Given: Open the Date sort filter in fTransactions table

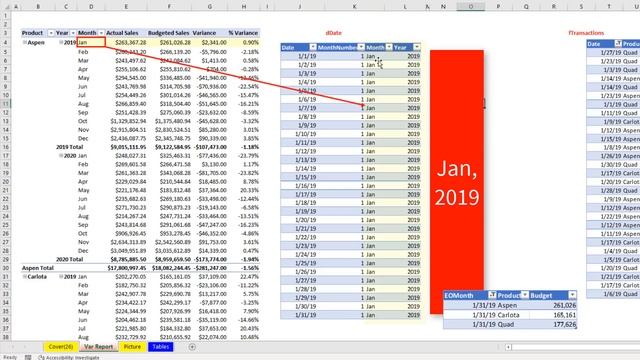Looking at the screenshot, I should tap(618, 44).
